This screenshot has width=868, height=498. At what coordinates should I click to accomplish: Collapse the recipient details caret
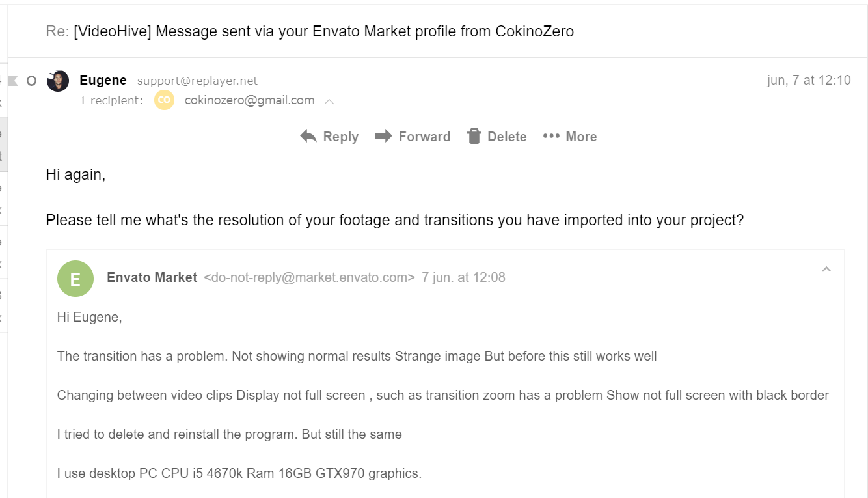pos(329,102)
